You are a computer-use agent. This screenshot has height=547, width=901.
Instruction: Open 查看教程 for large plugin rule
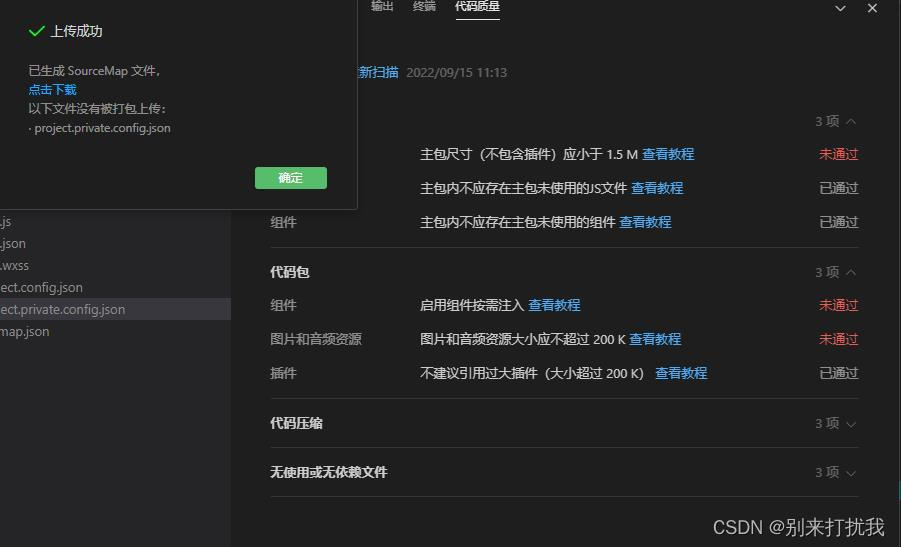(x=681, y=373)
